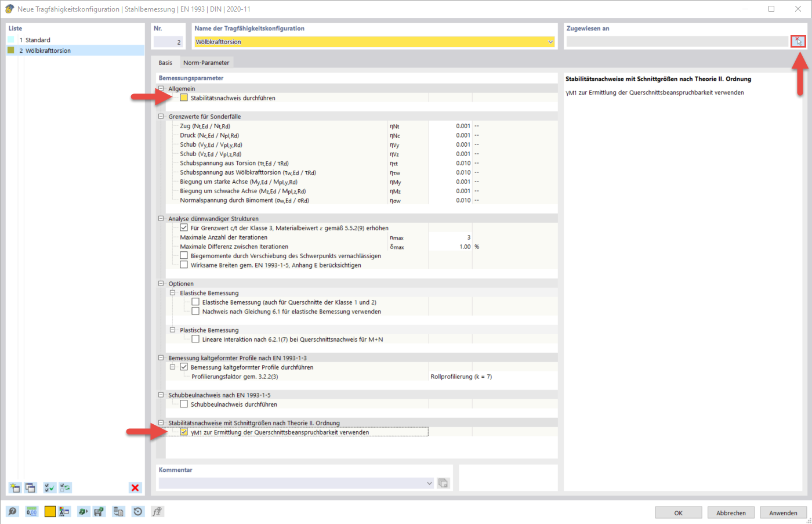The height and width of the screenshot is (524, 812).
Task: Click the save as default icon
Action: (99, 511)
